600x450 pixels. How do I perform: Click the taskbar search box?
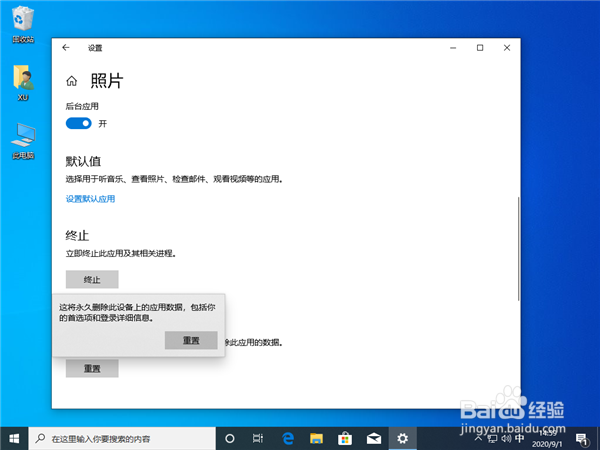tap(122, 439)
